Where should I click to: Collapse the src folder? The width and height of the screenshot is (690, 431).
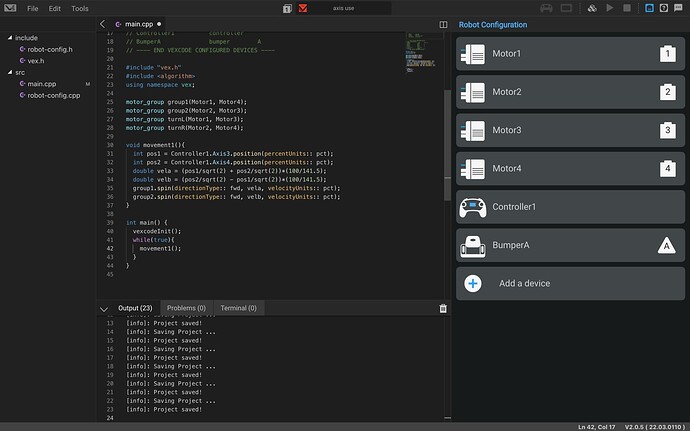pyautogui.click(x=10, y=72)
